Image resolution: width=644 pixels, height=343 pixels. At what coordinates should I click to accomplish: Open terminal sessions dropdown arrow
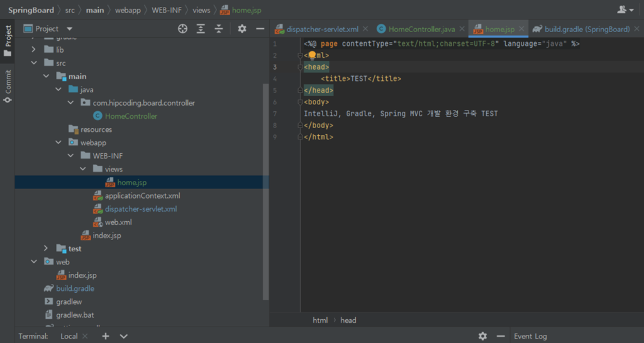point(124,336)
